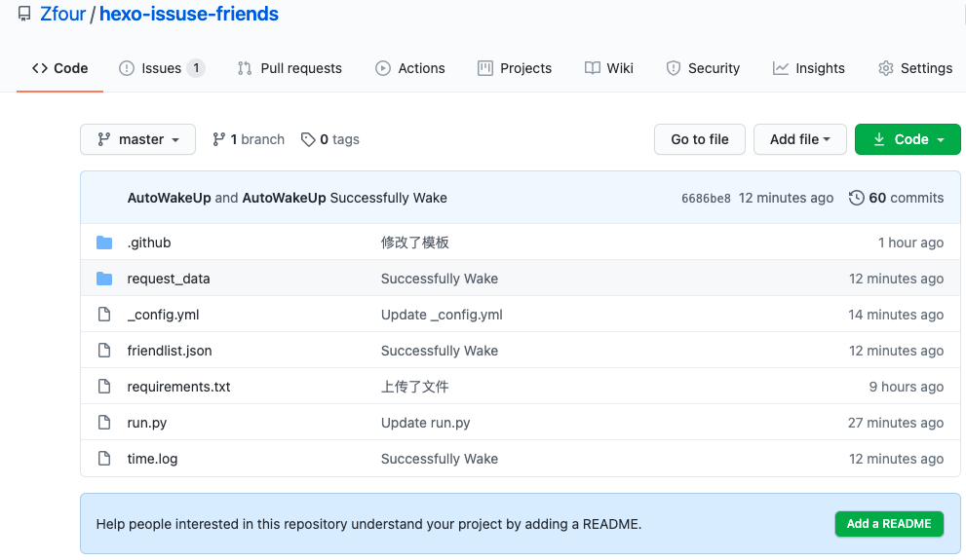Click the Add a README button
Screen dimensions: 966x560
pyautogui.click(x=889, y=524)
